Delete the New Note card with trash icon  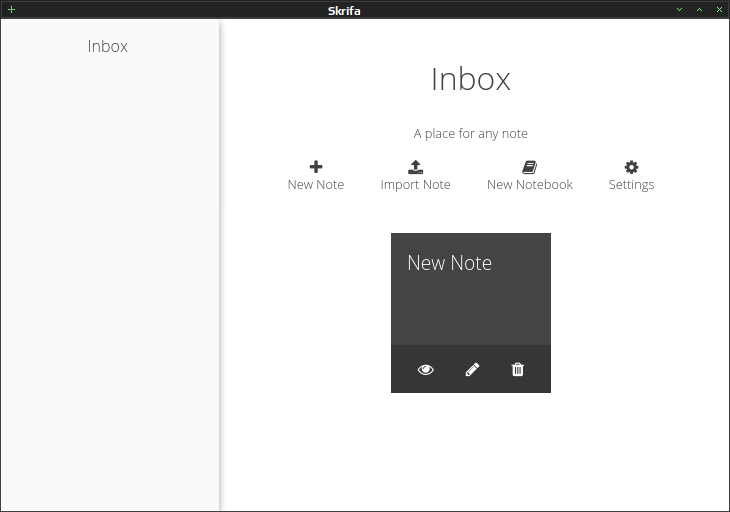click(518, 370)
